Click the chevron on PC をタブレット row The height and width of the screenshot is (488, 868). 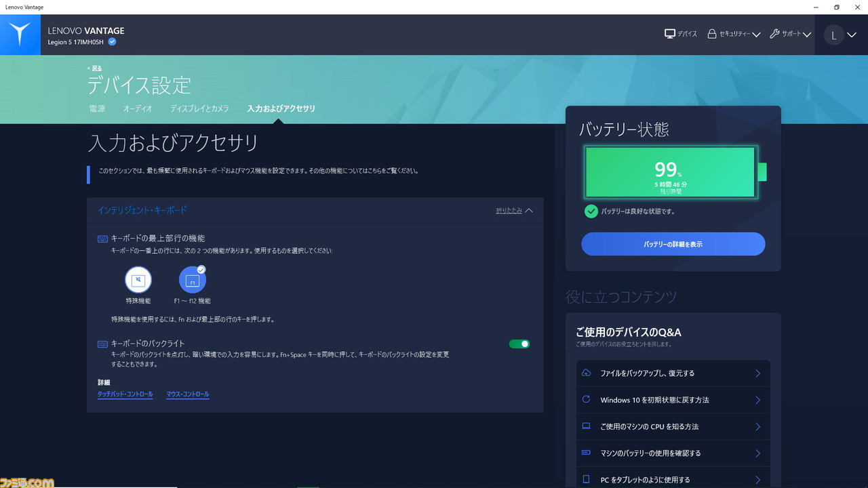coord(758,479)
